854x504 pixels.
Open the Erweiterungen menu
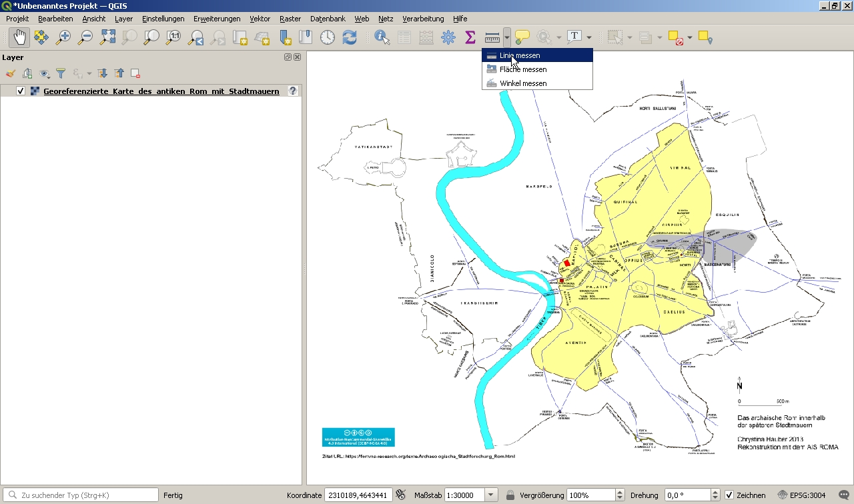[x=217, y=19]
